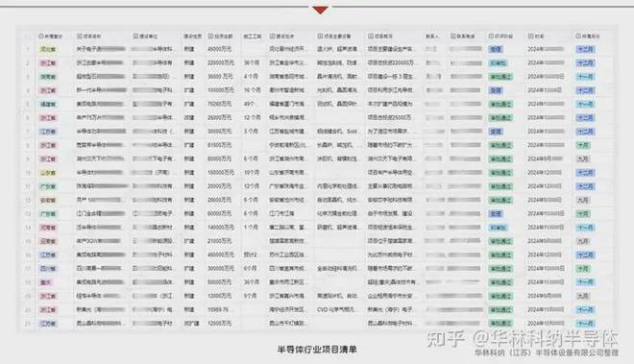Select the 联系人 column header
The height and width of the screenshot is (364, 634).
[432, 36]
